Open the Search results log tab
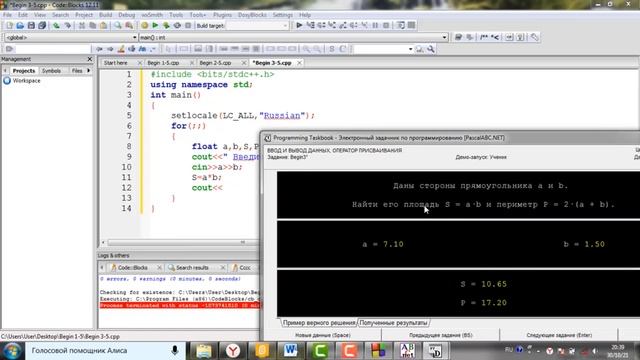640x360 pixels. pos(193,268)
